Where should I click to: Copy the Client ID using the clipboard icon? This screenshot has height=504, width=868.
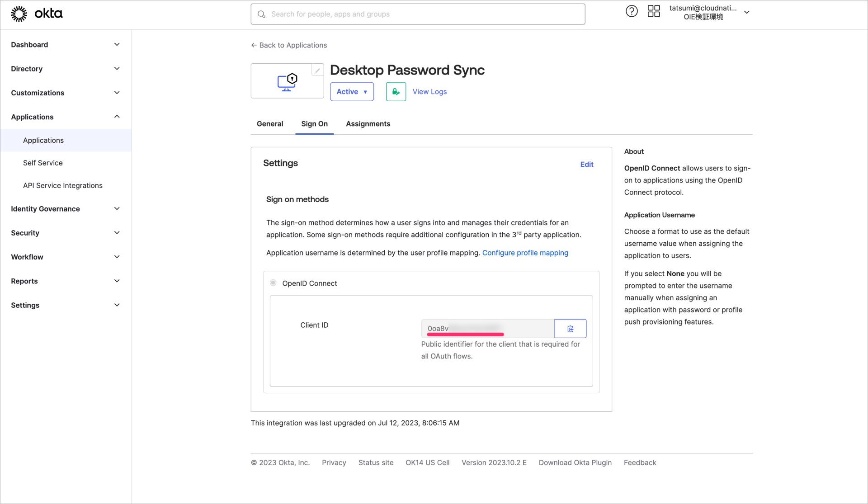(x=570, y=329)
